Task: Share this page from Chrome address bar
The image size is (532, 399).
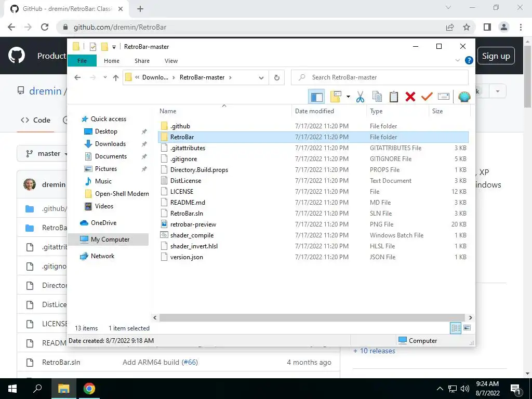Action: tap(450, 27)
